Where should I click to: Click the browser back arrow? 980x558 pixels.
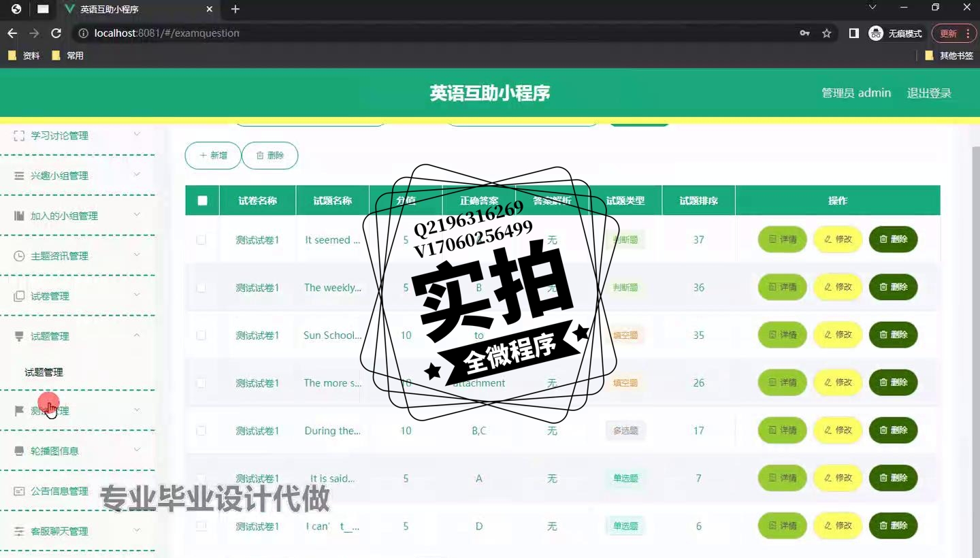click(x=12, y=33)
